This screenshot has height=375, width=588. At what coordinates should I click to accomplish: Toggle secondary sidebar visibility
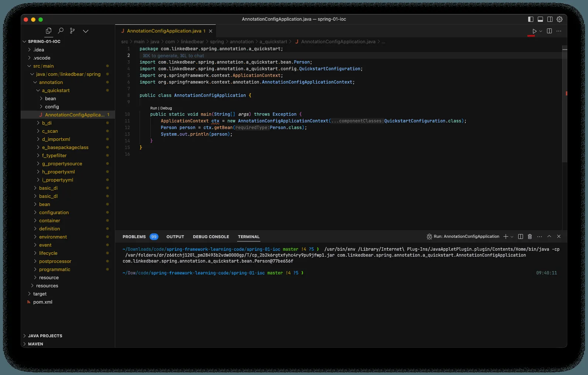pos(550,19)
